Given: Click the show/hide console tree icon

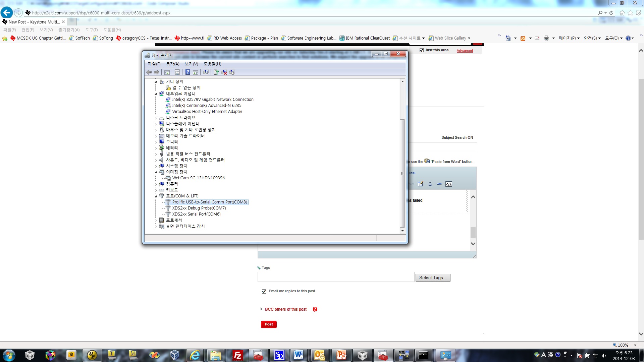Looking at the screenshot, I should [x=167, y=72].
